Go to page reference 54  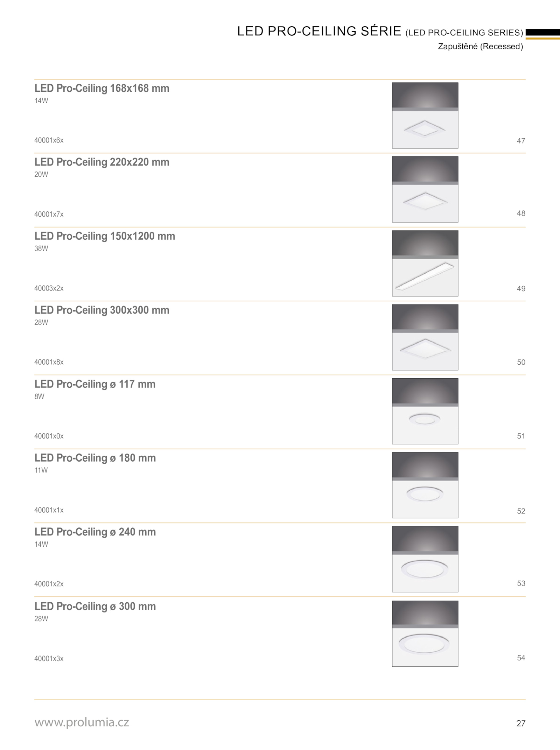point(521,658)
